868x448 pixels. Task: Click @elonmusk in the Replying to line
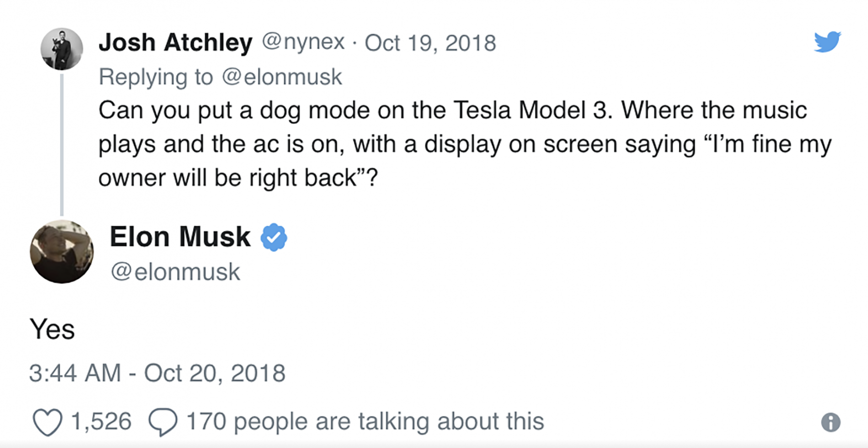pyautogui.click(x=282, y=77)
